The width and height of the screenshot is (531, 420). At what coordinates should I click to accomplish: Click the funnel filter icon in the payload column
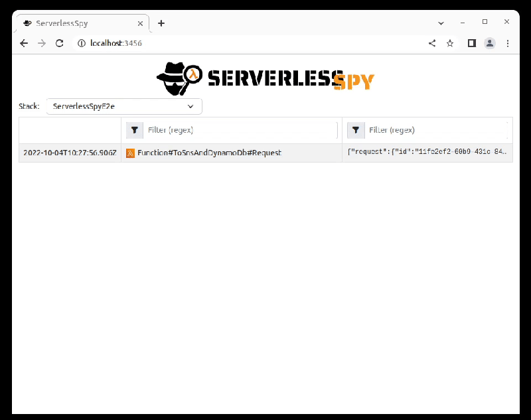356,130
